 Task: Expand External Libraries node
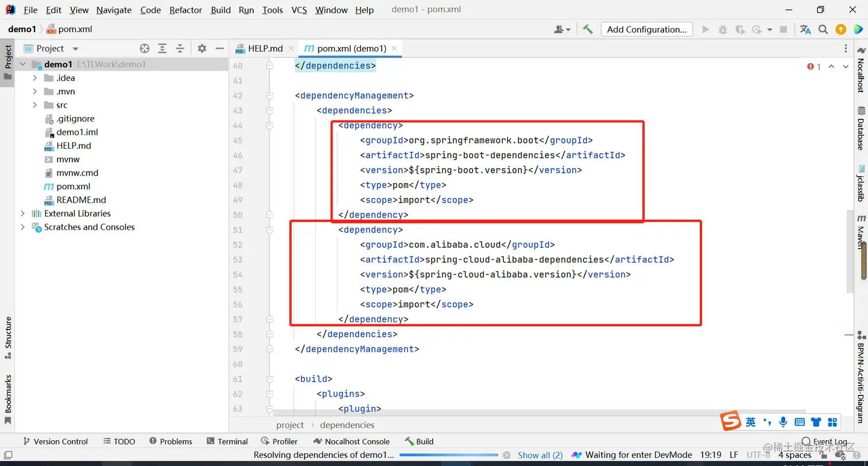point(23,213)
